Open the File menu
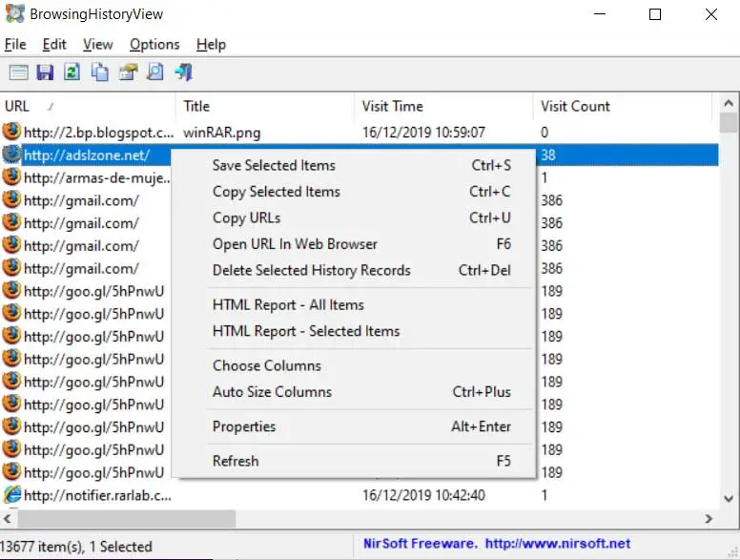The height and width of the screenshot is (560, 740). click(x=15, y=45)
